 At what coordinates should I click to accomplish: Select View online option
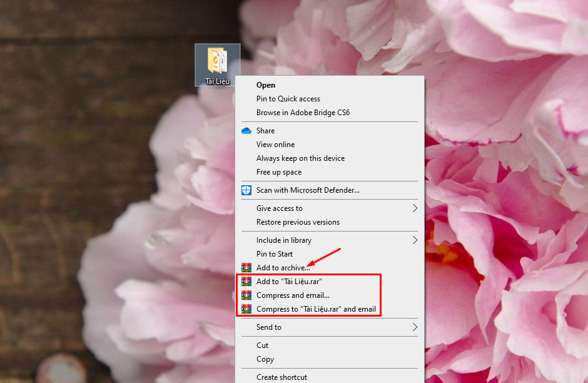pyautogui.click(x=275, y=145)
